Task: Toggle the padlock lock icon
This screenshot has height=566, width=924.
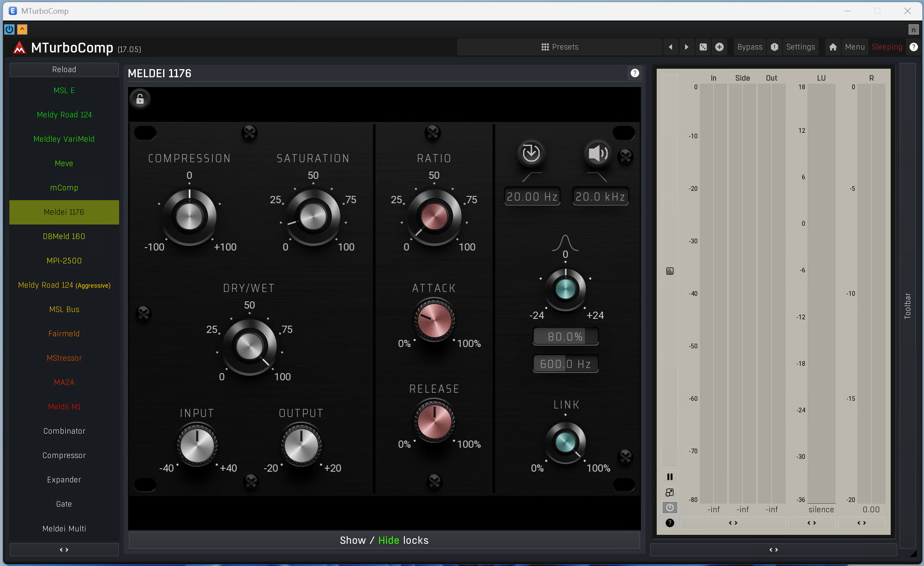Action: click(x=140, y=99)
